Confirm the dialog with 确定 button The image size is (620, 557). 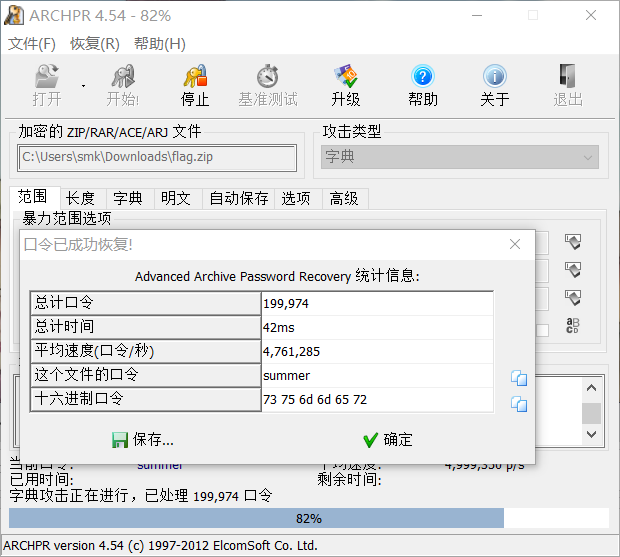(388, 440)
